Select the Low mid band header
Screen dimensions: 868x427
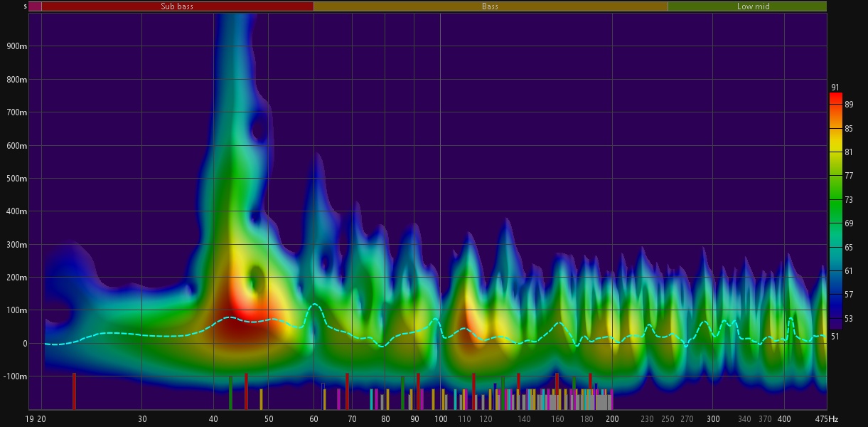click(753, 6)
